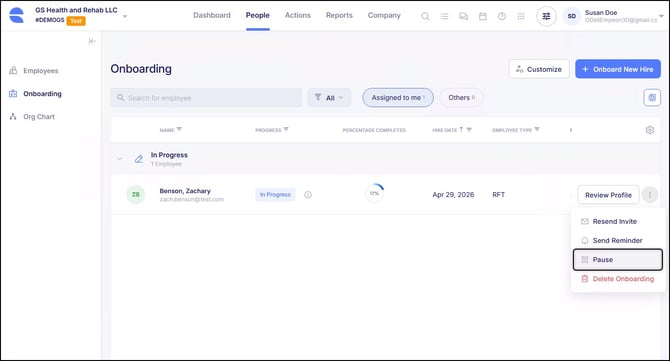Viewport: 670px width, 361px height.
Task: Expand the company selector dropdown arrow
Action: [x=125, y=16]
